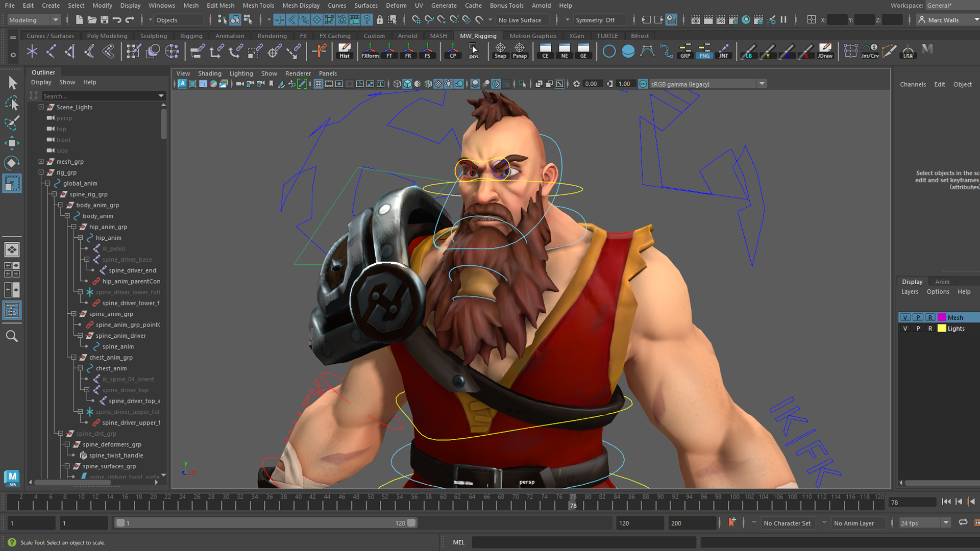The height and width of the screenshot is (551, 980).
Task: Click the Mesh layer magenta color swatch
Action: click(942, 317)
